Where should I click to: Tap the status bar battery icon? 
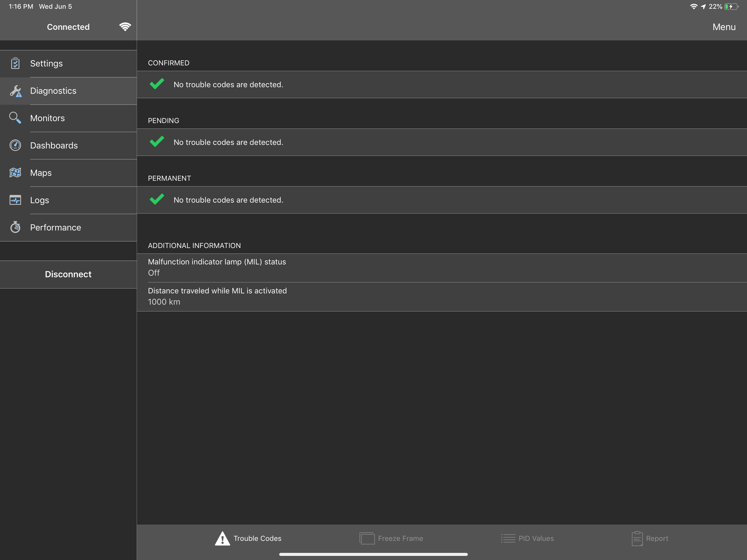coord(731,6)
